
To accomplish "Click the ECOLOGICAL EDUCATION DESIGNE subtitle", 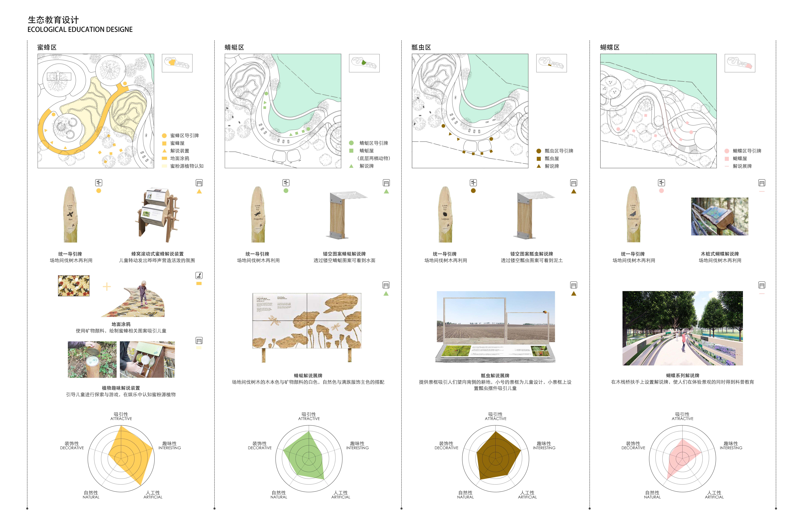I will pyautogui.click(x=80, y=30).
